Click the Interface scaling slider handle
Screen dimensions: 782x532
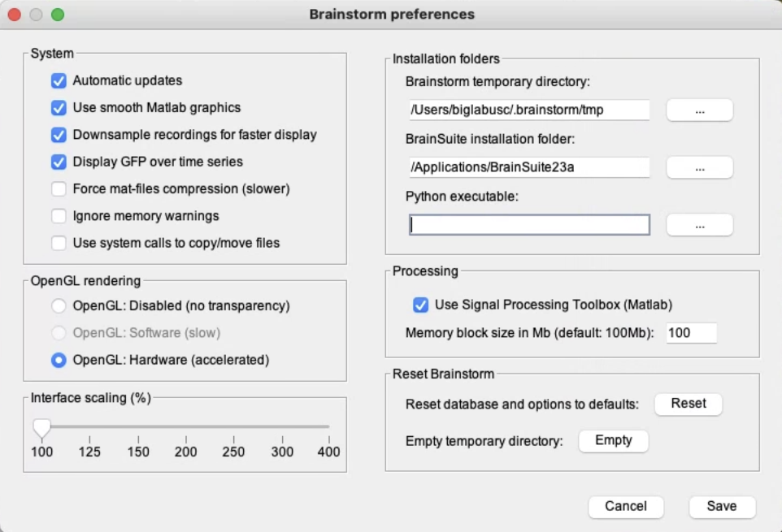tap(41, 427)
